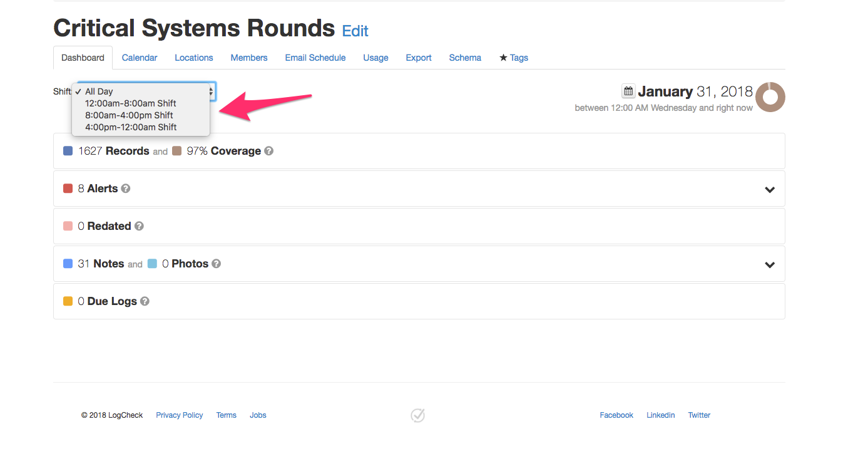The width and height of the screenshot is (868, 466).
Task: Open the Tags tab with star
Action: coord(513,58)
